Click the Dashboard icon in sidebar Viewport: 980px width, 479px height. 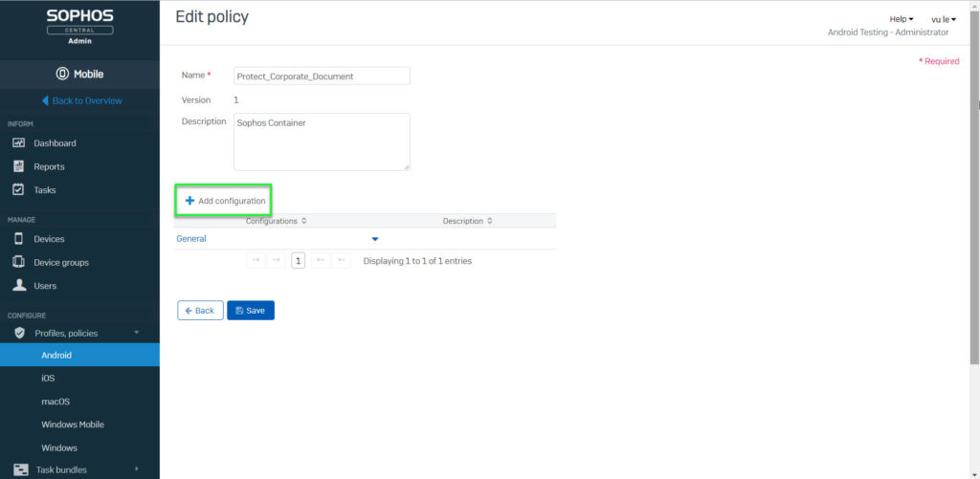[19, 143]
